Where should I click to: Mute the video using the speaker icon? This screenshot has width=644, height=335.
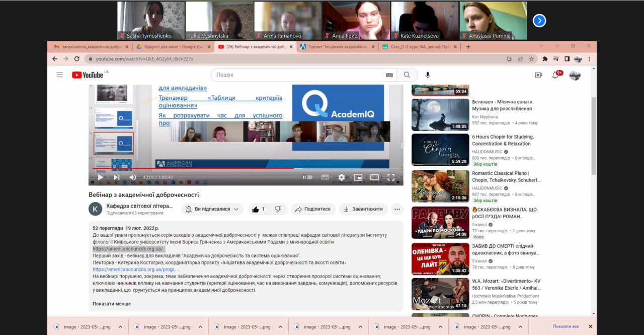point(132,177)
